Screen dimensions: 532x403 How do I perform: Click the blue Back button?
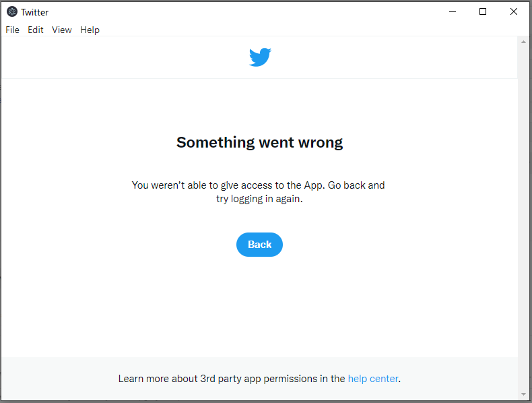tap(259, 245)
